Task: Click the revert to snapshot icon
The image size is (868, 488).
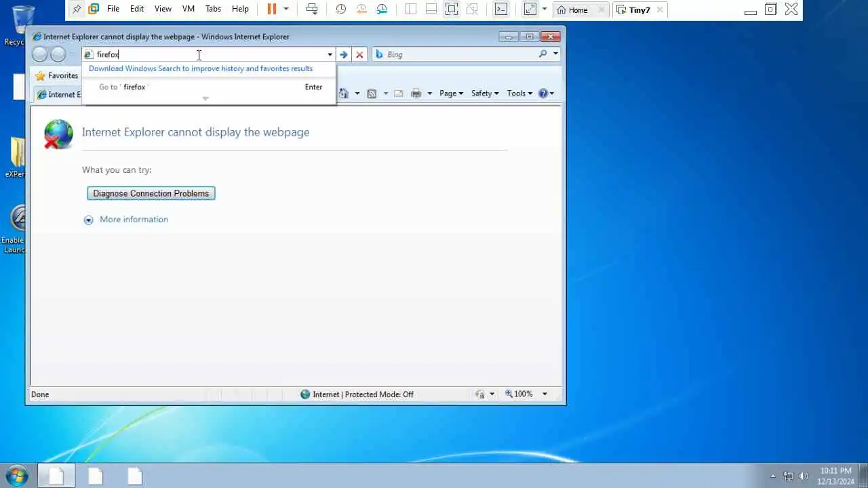Action: coord(361,9)
